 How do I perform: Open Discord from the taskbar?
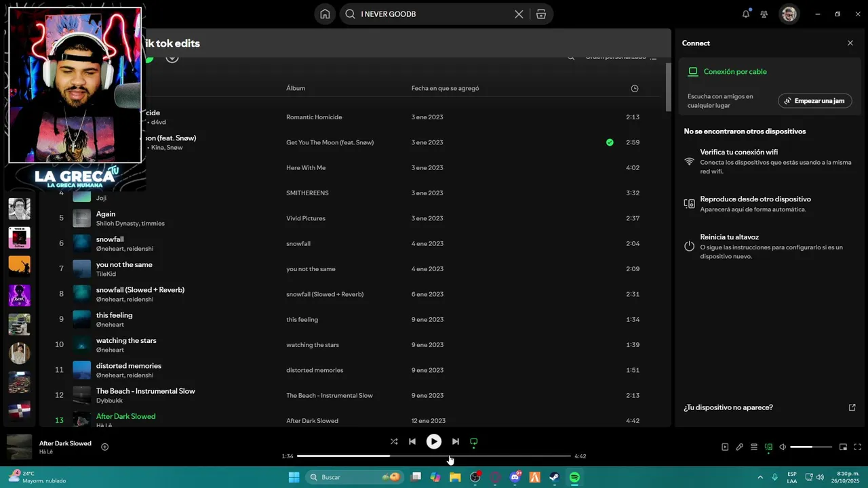[x=515, y=477]
